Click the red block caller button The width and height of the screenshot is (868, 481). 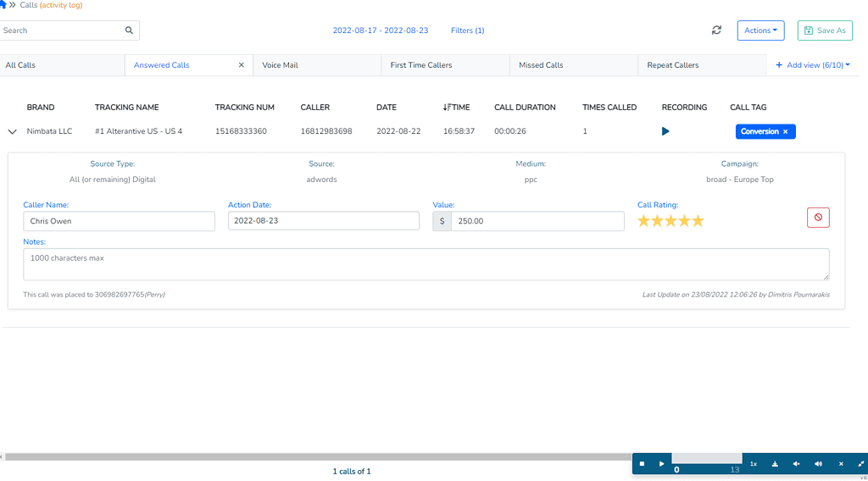pyautogui.click(x=818, y=218)
